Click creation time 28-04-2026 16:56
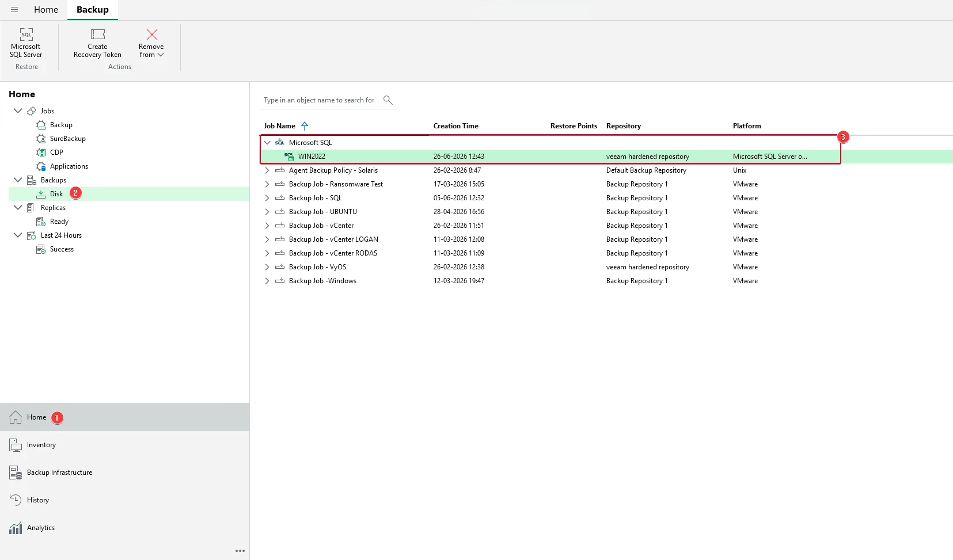 [459, 212]
